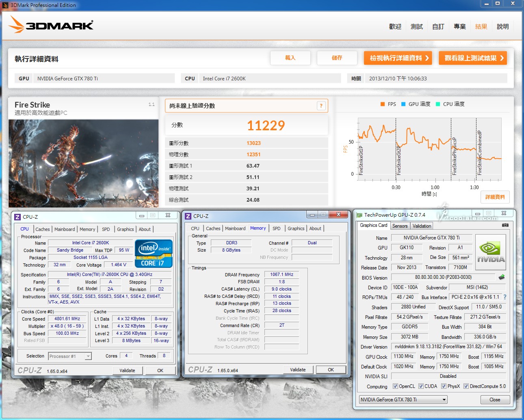Click the Driver Version field in GPU-Z
Viewport: 524px width, 420px height.
pyautogui.click(x=448, y=347)
